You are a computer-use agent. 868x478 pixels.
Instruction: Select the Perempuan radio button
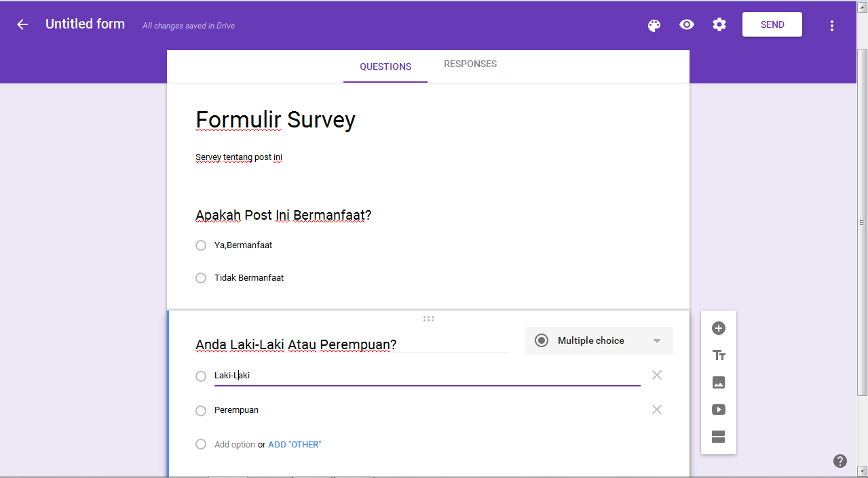(x=201, y=410)
